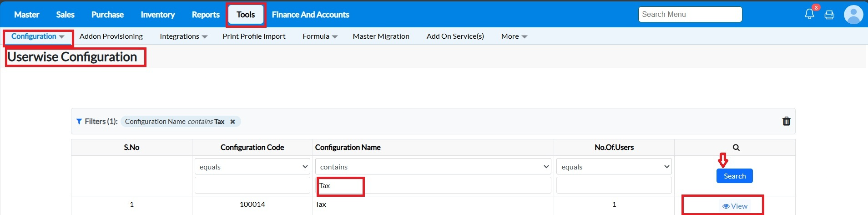
Task: Click the trash icon to clear filters
Action: pos(786,121)
